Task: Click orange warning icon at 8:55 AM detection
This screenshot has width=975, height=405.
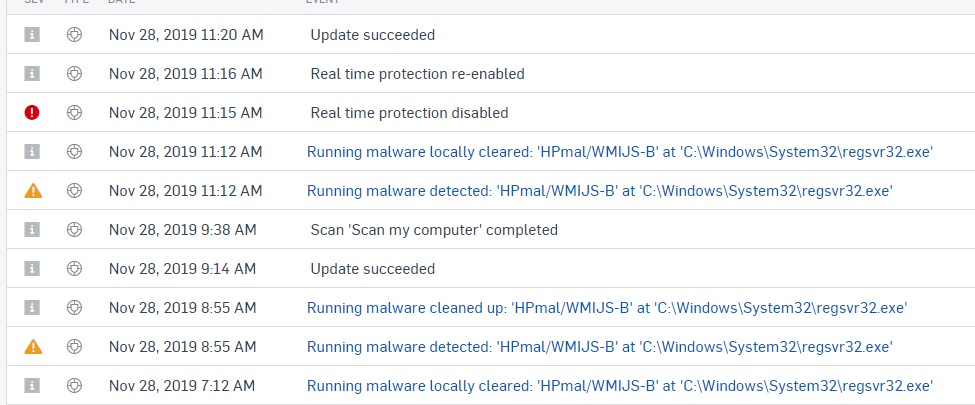Action: [33, 347]
